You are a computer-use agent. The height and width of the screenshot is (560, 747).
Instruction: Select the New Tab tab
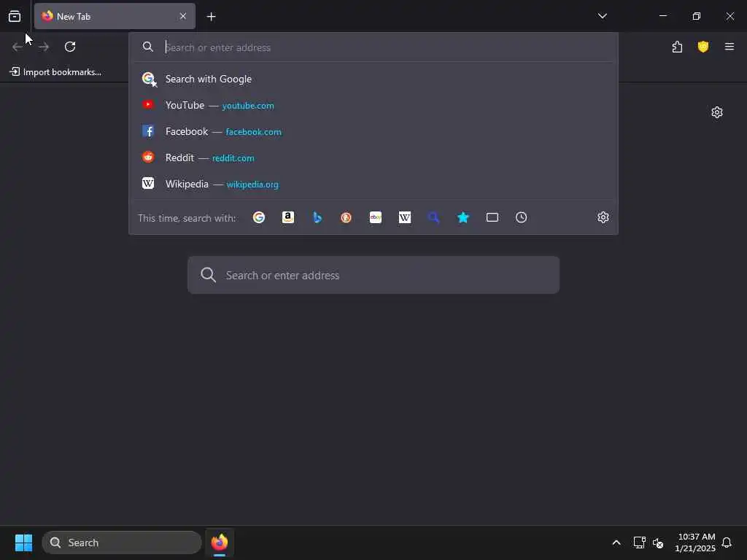pyautogui.click(x=115, y=16)
